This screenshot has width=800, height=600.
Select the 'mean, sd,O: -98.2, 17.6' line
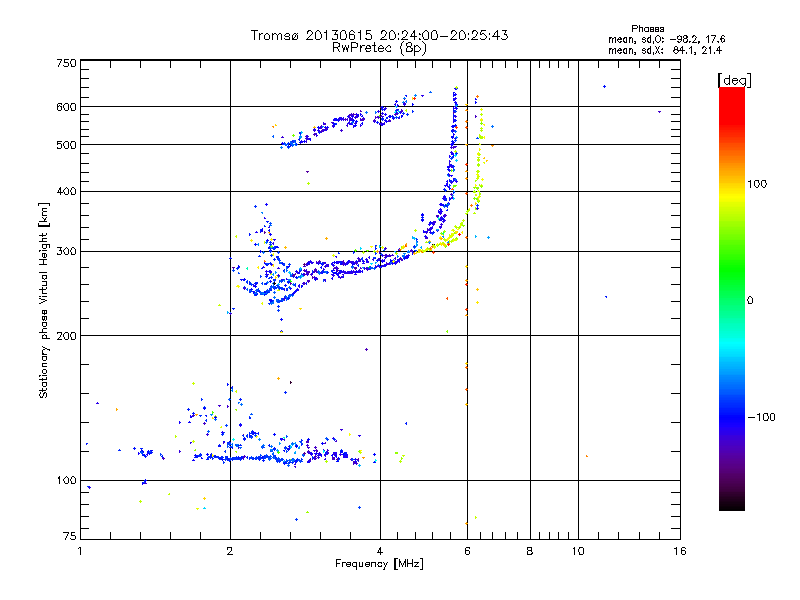(666, 39)
